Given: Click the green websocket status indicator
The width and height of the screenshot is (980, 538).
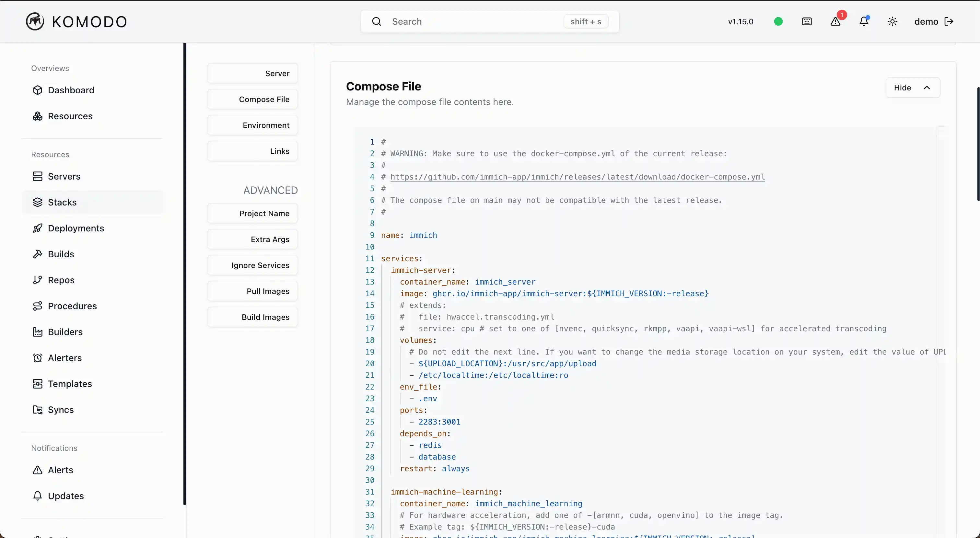Looking at the screenshot, I should click(x=778, y=22).
